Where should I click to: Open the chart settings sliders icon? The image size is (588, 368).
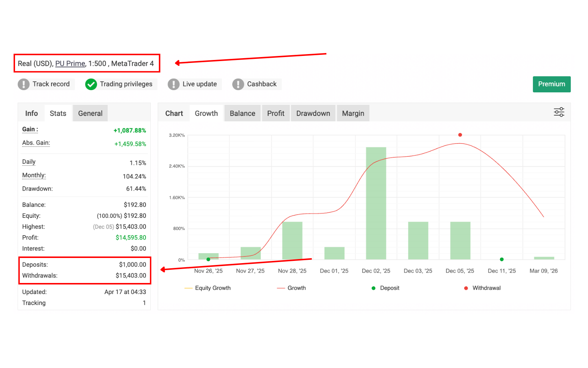pos(559,112)
